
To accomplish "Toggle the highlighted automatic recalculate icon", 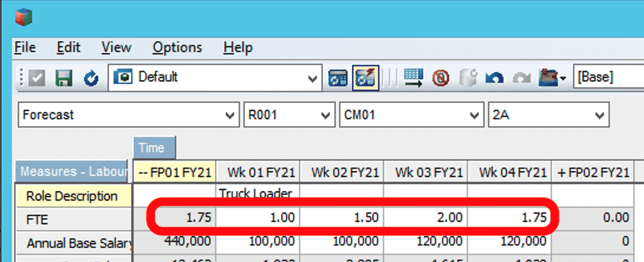I will (x=365, y=77).
